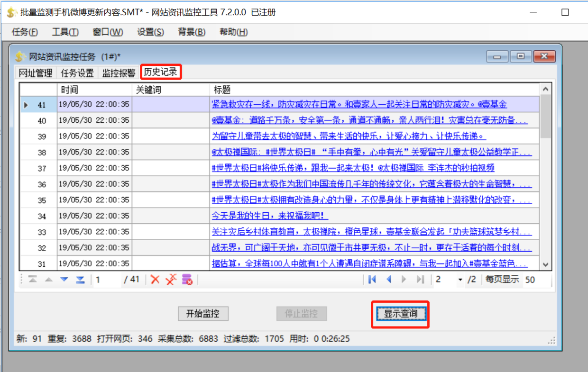Move to next record blue arrow
The image size is (588, 372).
coord(64,280)
